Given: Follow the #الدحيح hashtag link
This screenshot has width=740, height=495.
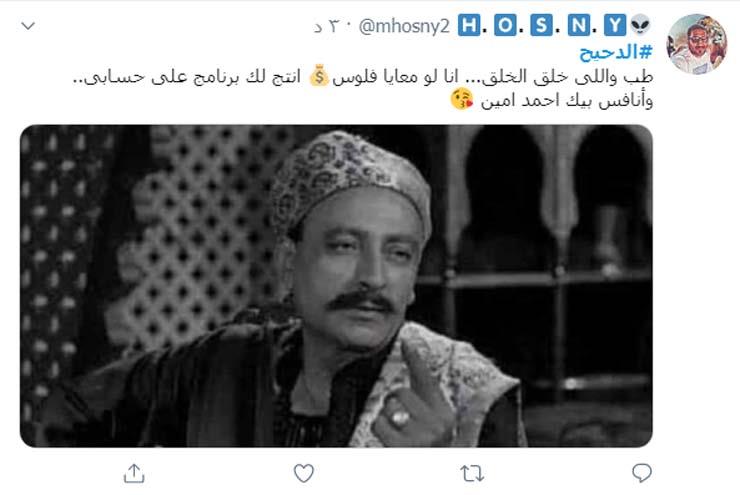Looking at the screenshot, I should [616, 52].
